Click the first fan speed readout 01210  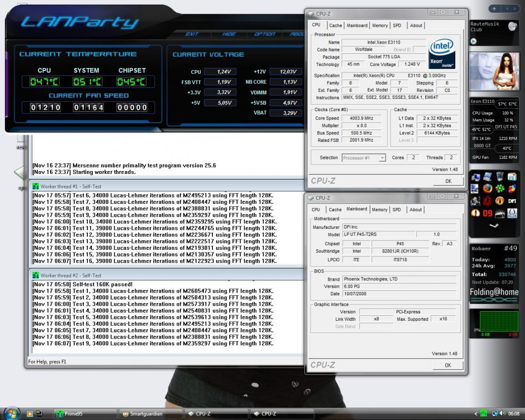pyautogui.click(x=45, y=107)
